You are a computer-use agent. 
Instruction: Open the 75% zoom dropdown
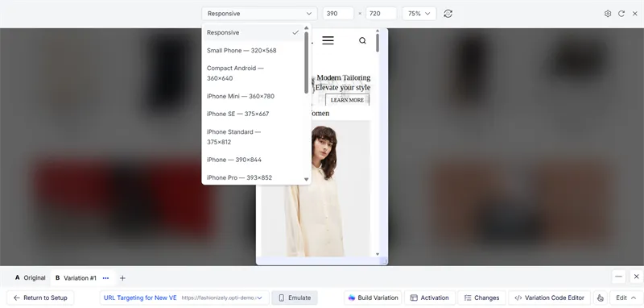[419, 14]
